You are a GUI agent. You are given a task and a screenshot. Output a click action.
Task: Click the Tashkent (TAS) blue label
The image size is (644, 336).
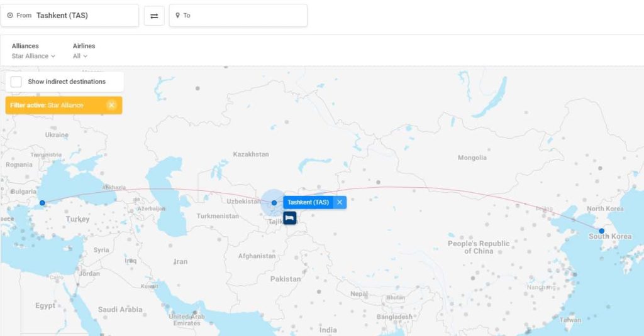tap(308, 202)
